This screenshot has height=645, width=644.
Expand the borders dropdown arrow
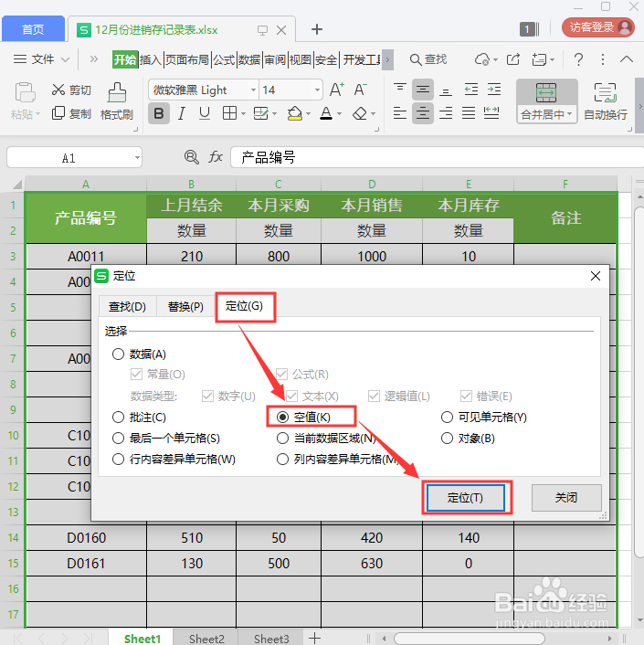[243, 113]
